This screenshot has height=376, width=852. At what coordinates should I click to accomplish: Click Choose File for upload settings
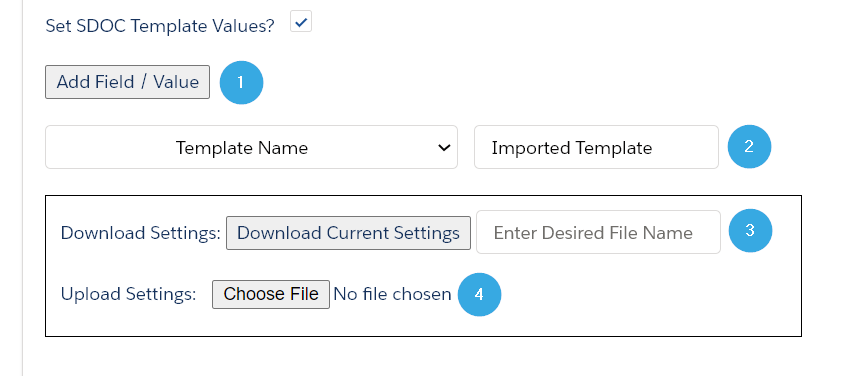[x=271, y=294]
